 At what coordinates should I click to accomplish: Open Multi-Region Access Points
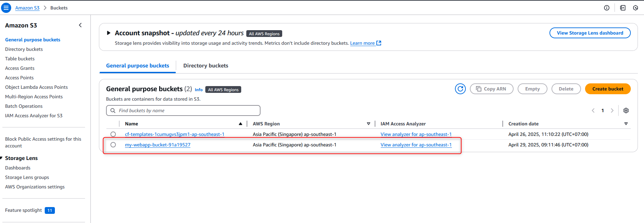pos(34,97)
